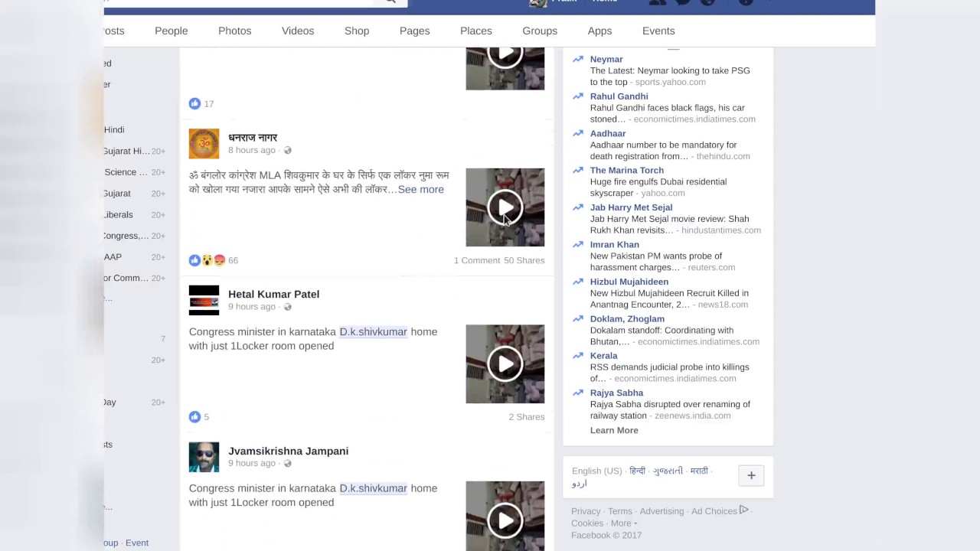This screenshot has width=980, height=551.
Task: Open Jvamsikrishna Jampani's profile picture
Action: (x=204, y=457)
